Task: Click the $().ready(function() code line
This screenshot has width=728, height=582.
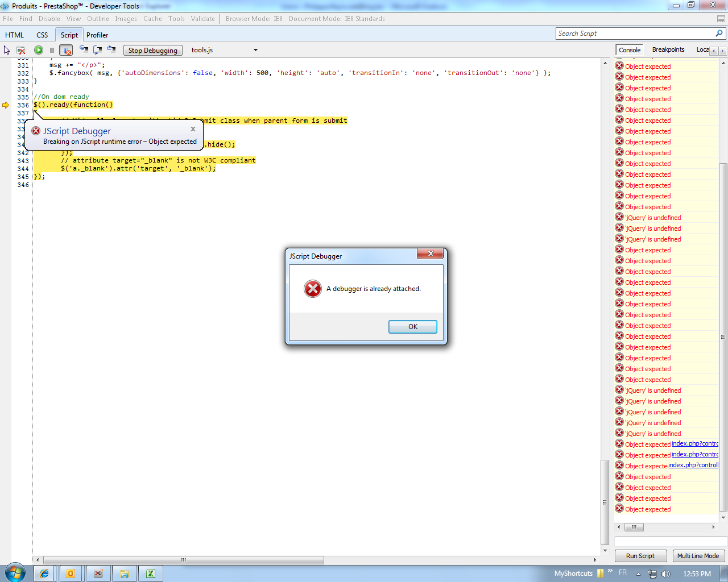Action: click(73, 105)
